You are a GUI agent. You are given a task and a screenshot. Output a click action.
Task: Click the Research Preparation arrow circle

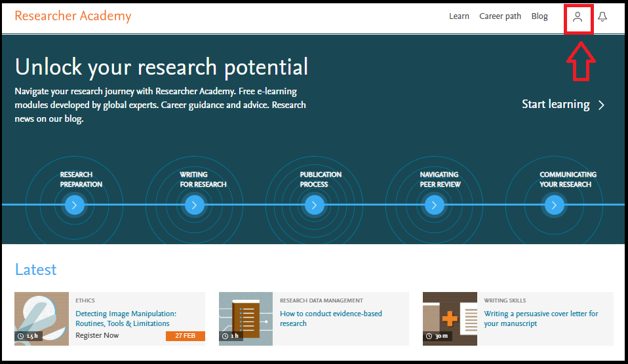75,205
